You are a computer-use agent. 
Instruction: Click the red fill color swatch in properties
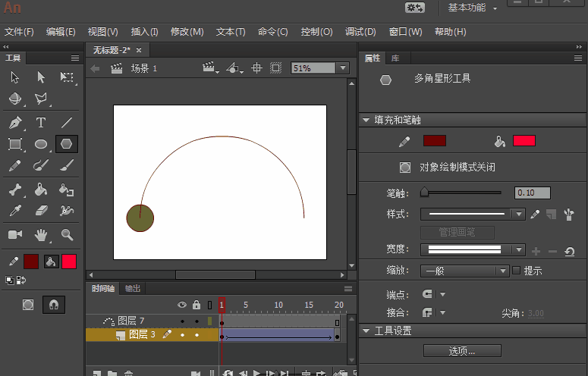(524, 141)
